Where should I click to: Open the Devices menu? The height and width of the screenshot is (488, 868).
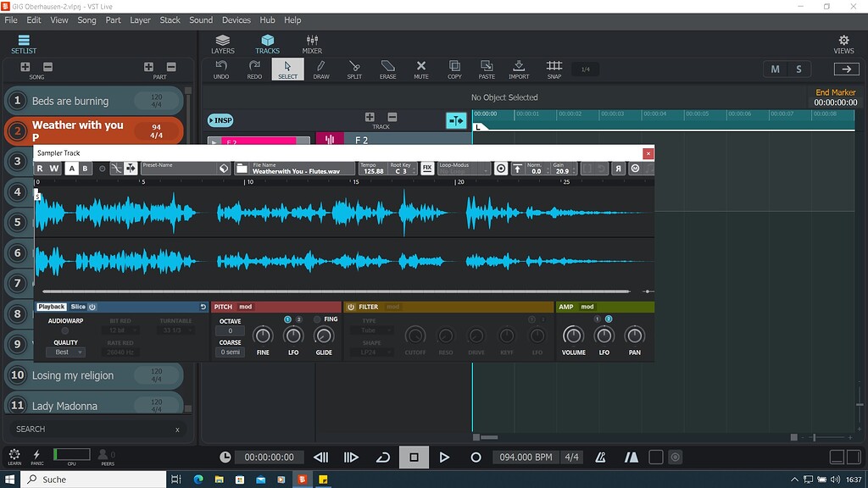[236, 19]
